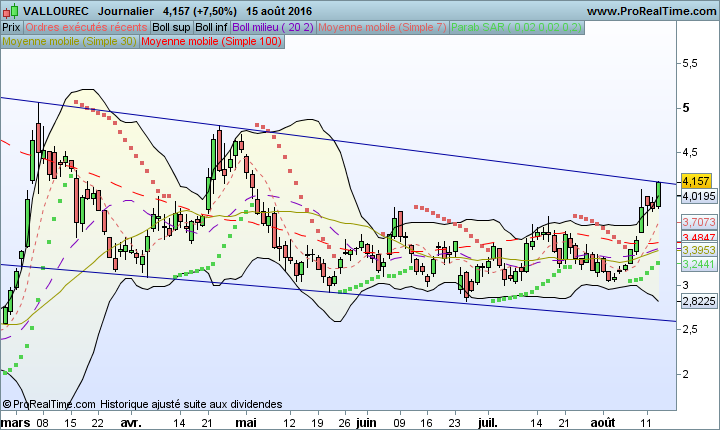This screenshot has width=720, height=430.
Task: Select Moyenne mobile (Simple 7) label
Action: 382,28
